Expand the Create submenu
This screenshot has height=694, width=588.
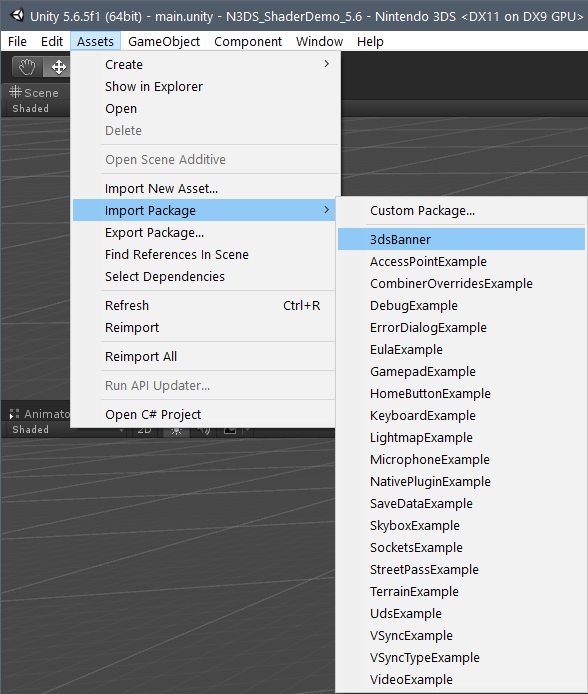pos(205,65)
